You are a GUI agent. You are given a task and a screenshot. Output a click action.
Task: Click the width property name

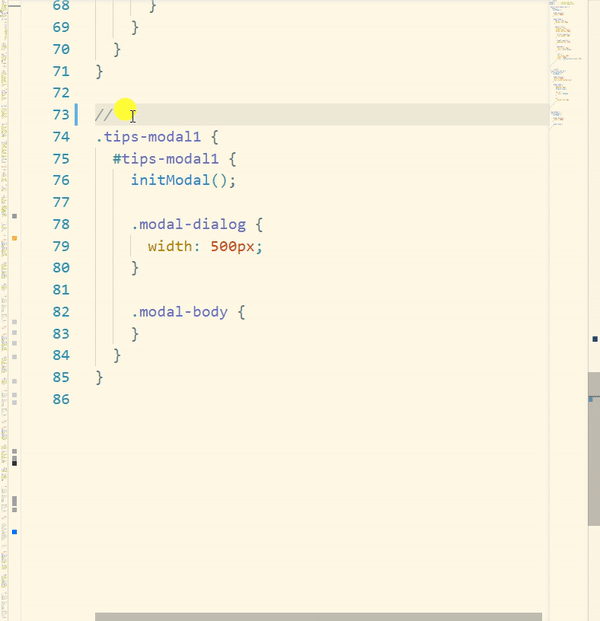tap(170, 246)
